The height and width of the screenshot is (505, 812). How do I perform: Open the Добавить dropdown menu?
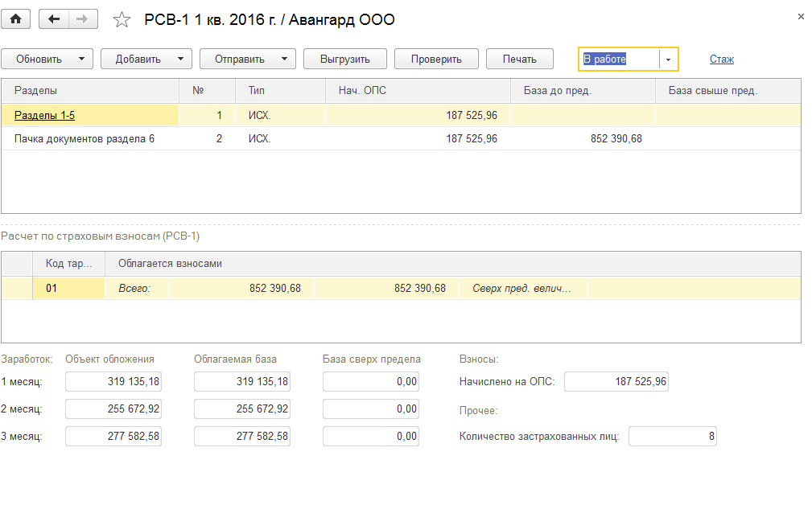tap(180, 59)
